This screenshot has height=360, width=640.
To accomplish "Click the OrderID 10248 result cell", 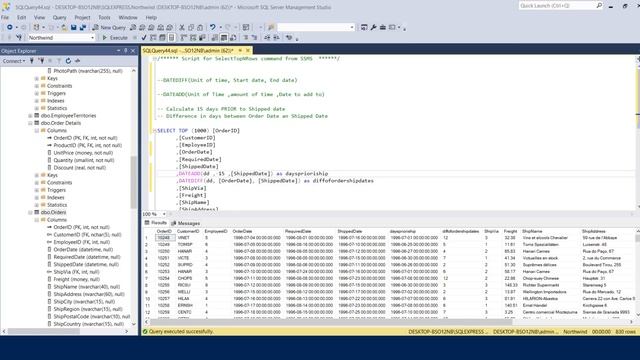I will (164, 238).
